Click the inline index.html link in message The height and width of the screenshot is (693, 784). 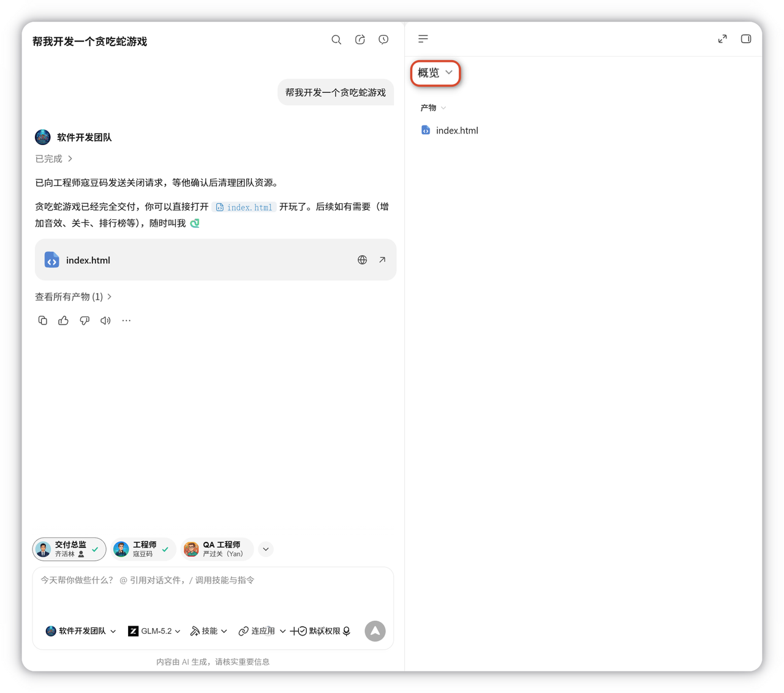tap(244, 208)
